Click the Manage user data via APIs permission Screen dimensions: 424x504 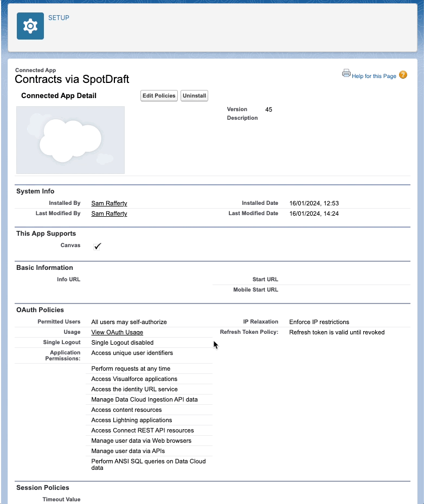point(128,451)
